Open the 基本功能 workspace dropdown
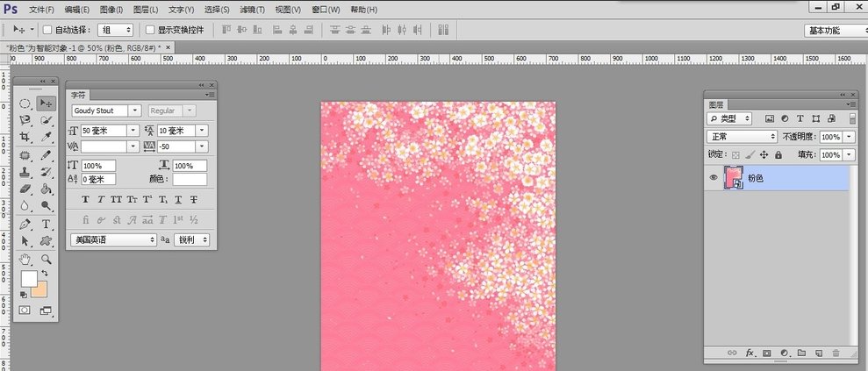 (x=836, y=31)
